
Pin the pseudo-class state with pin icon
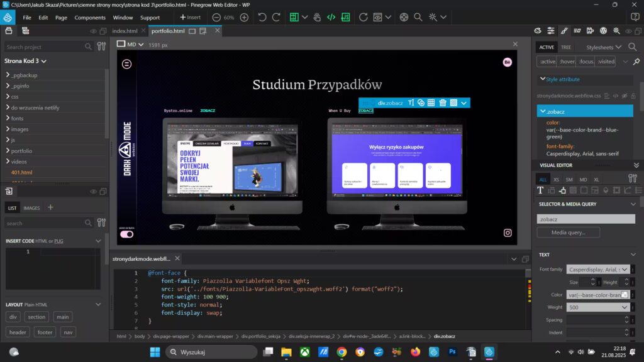click(636, 62)
